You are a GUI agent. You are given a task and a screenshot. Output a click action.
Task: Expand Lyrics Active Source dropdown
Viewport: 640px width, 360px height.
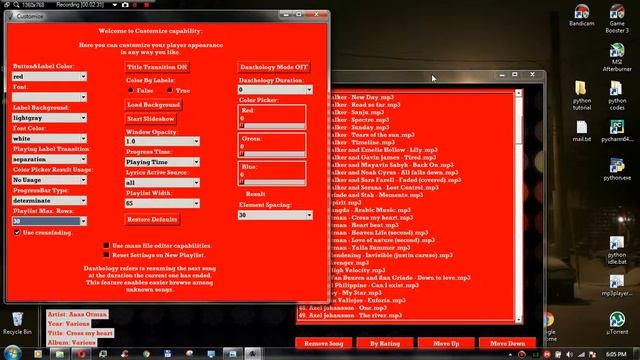162,182
